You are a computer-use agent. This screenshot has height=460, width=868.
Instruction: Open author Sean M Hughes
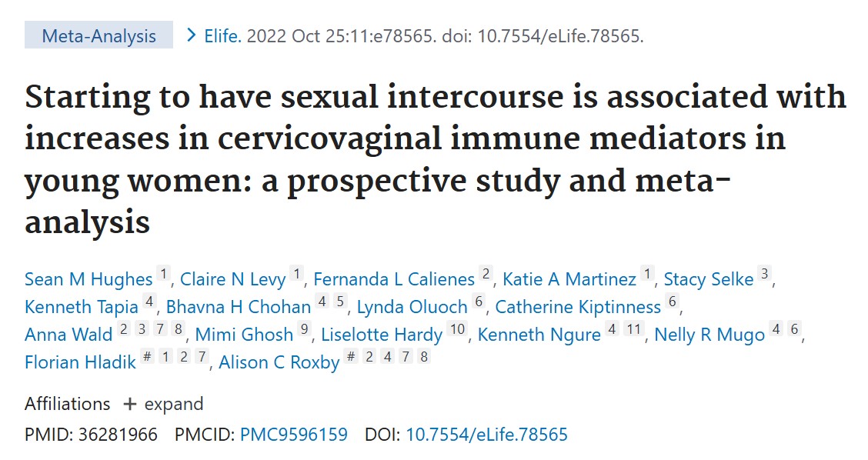[88, 279]
